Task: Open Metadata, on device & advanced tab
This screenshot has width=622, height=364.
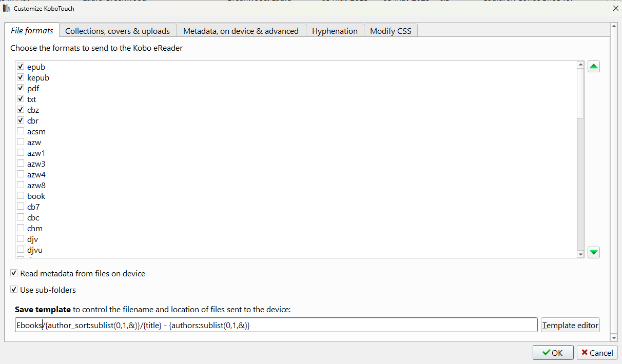Action: coord(241,31)
